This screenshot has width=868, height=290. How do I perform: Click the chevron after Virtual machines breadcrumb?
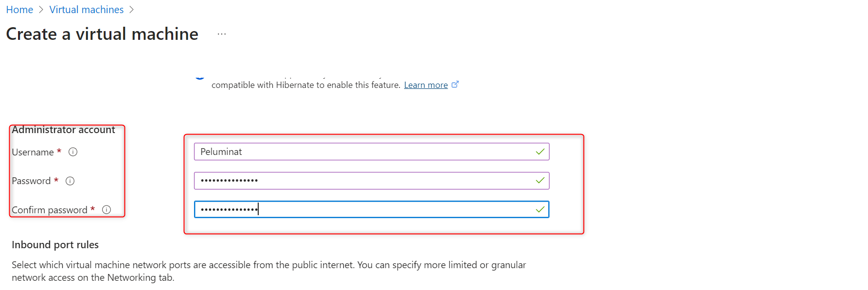pos(131,10)
